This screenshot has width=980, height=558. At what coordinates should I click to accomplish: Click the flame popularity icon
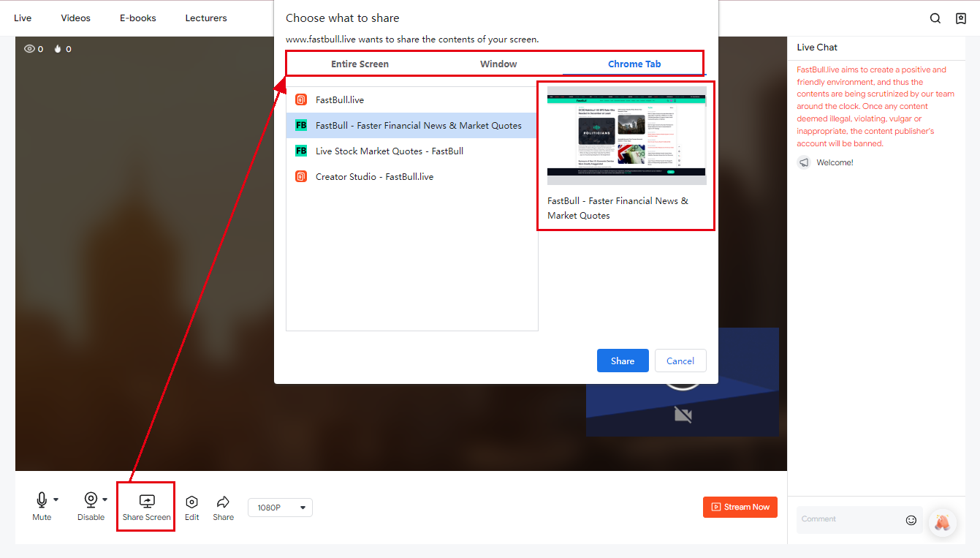coord(58,49)
